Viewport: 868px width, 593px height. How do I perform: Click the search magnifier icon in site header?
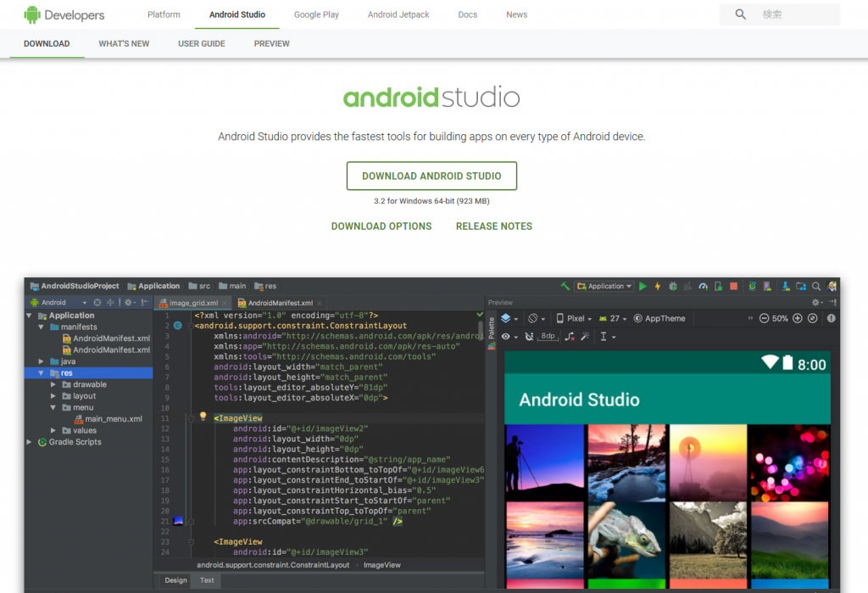pyautogui.click(x=740, y=14)
